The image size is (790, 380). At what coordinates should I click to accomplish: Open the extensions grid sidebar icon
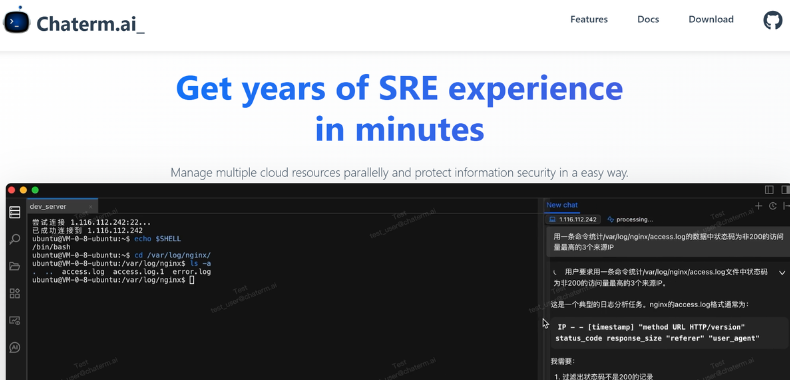point(15,293)
